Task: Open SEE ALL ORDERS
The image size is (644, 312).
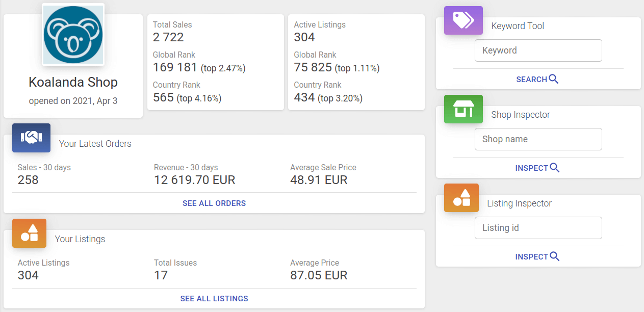Action: pyautogui.click(x=214, y=203)
